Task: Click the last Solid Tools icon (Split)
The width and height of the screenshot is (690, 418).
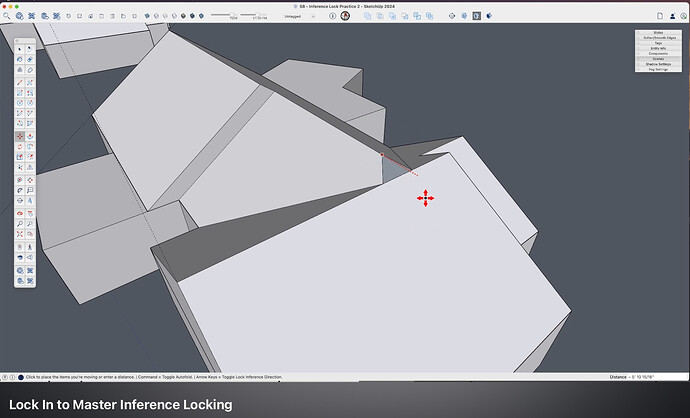Action: [429, 16]
